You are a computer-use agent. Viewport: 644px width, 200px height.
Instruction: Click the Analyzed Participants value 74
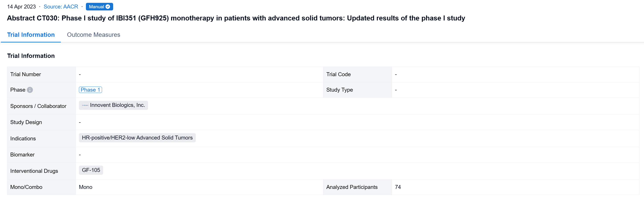click(x=398, y=187)
